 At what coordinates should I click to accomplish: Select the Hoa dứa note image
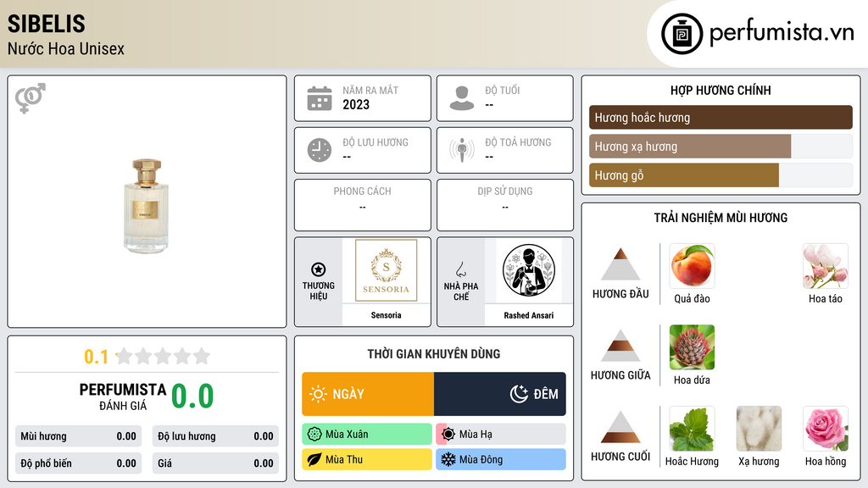click(692, 347)
